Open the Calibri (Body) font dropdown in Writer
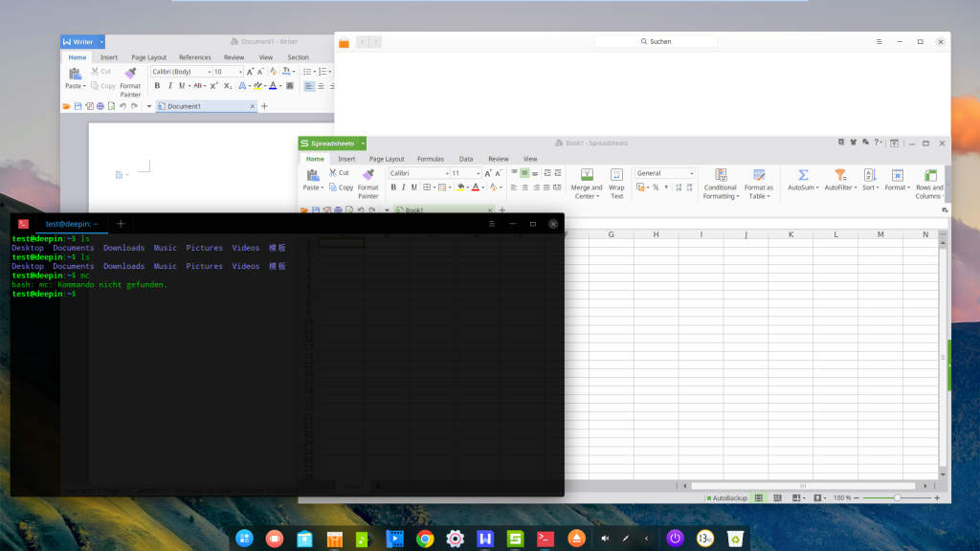The height and width of the screenshot is (551, 980). point(181,72)
